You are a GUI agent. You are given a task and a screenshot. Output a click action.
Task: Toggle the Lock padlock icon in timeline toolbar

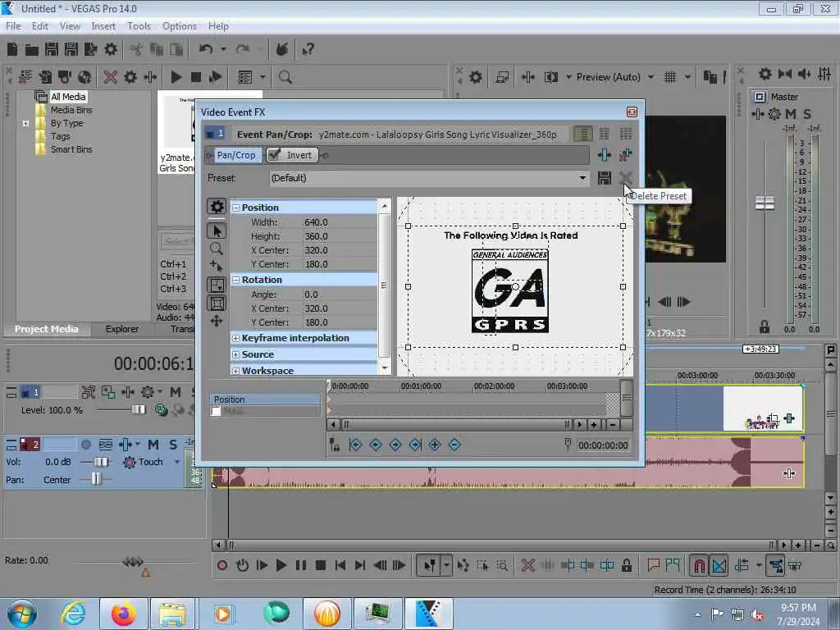[626, 565]
